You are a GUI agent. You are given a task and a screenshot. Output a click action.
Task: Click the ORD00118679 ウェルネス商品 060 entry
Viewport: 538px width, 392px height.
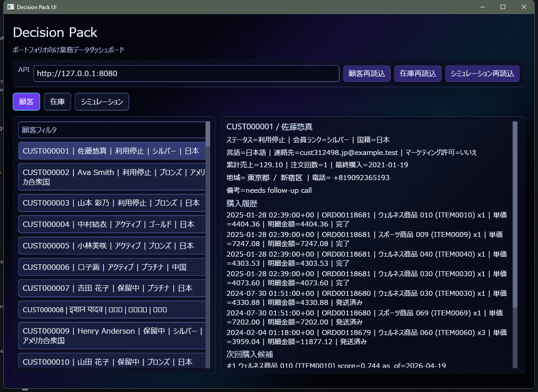tap(367, 337)
